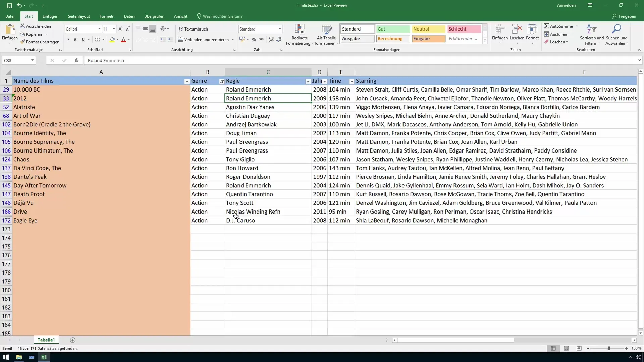Apply thousands separator format
Image resolution: width=644 pixels, height=362 pixels.
pos(261,39)
